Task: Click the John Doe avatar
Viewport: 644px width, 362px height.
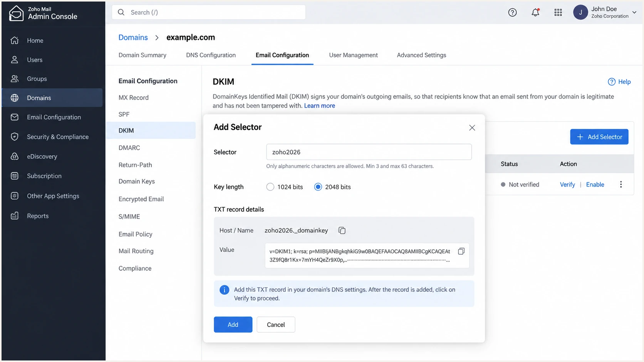Action: pos(580,12)
